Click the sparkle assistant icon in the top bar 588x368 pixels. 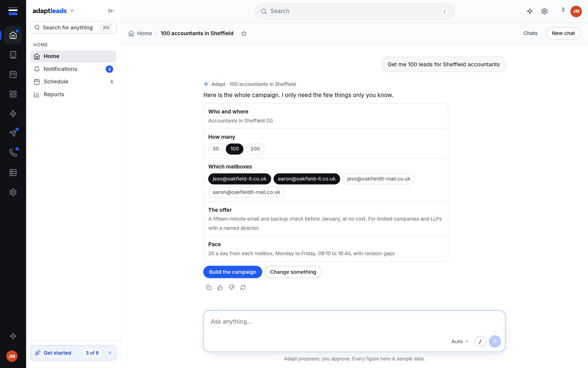pos(530,11)
